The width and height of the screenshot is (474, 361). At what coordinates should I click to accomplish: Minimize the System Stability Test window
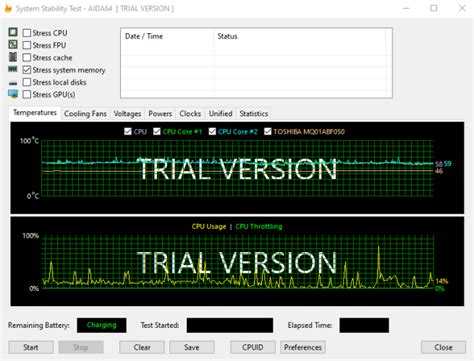406,8
